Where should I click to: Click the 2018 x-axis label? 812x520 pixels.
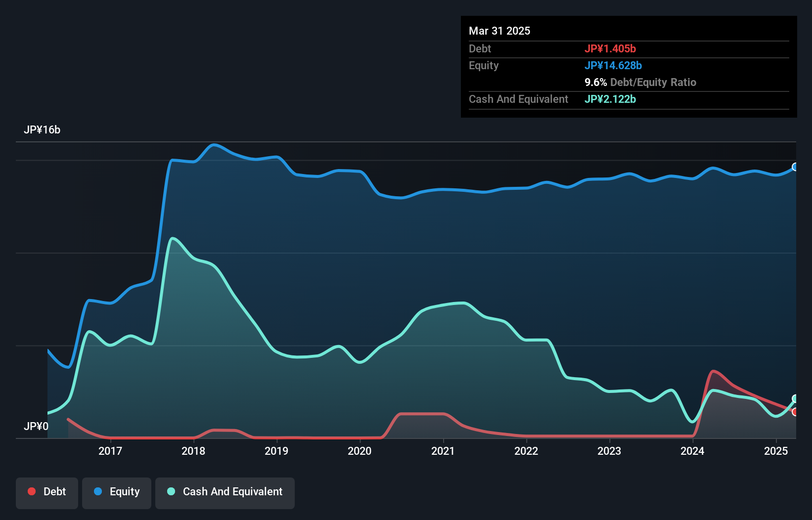193,451
